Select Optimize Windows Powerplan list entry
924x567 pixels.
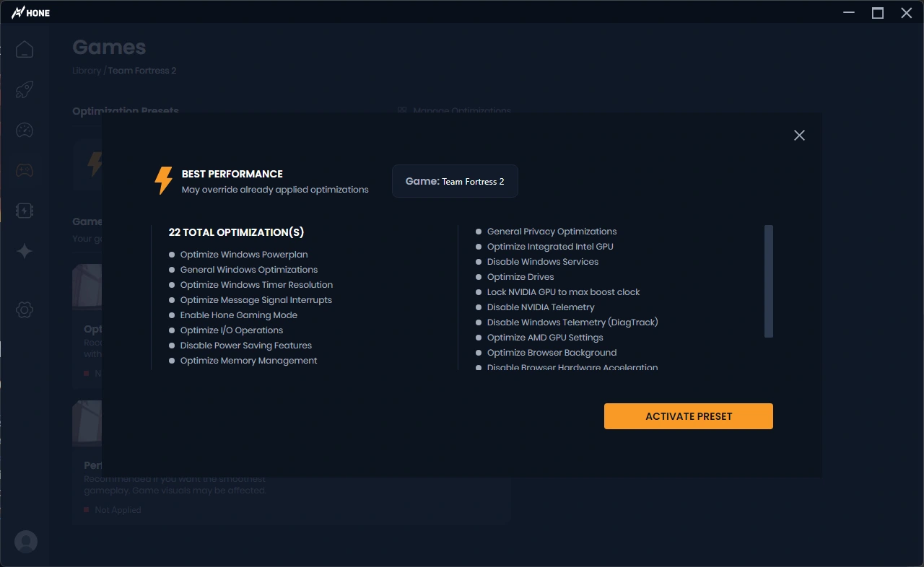pyautogui.click(x=244, y=255)
